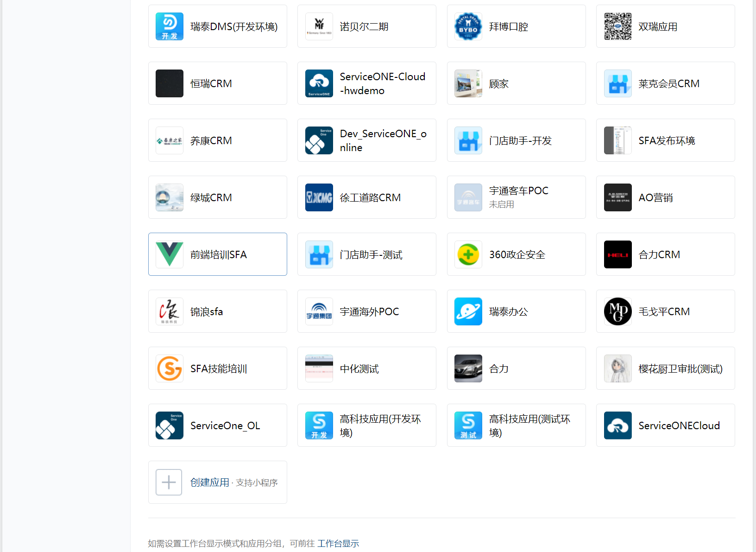Click the ServiceONECloud cloud icon
Screen dimensions: 756x552
click(x=618, y=425)
